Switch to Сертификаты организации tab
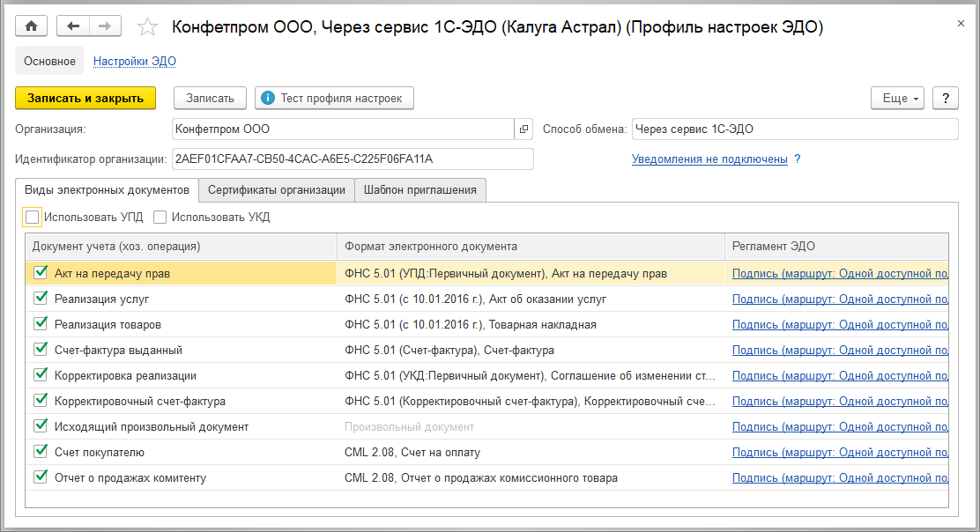Image resolution: width=980 pixels, height=532 pixels. coord(277,189)
